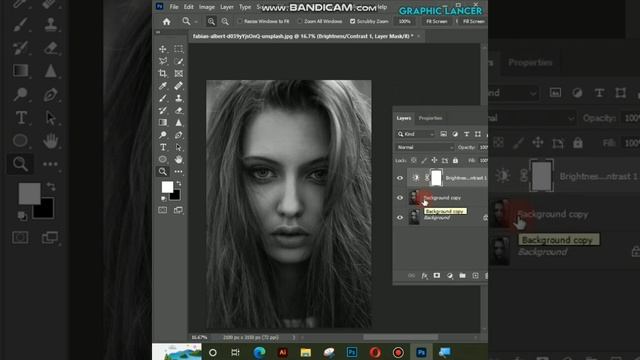This screenshot has height=360, width=640.
Task: Toggle Quick Mask mode
Action: point(162,210)
